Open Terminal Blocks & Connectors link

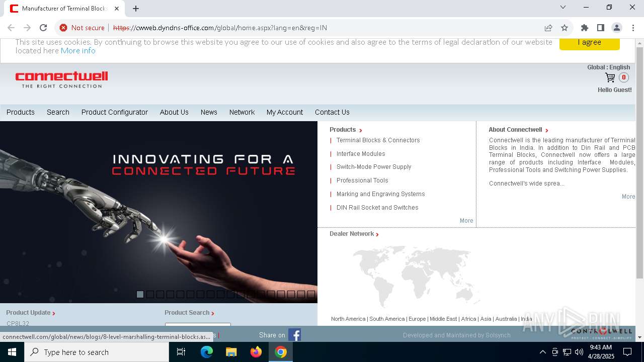tap(378, 140)
